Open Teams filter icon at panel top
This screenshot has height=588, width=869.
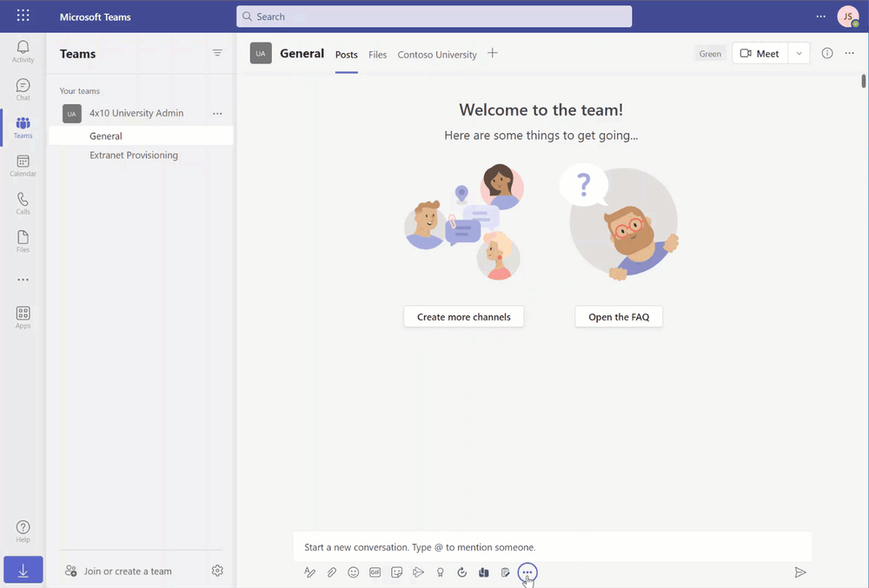point(217,53)
